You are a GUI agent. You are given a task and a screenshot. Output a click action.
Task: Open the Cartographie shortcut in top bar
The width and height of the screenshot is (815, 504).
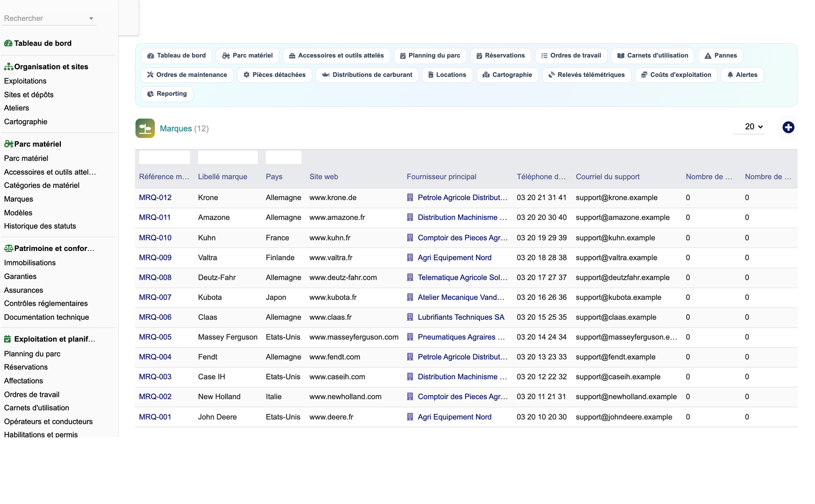507,75
